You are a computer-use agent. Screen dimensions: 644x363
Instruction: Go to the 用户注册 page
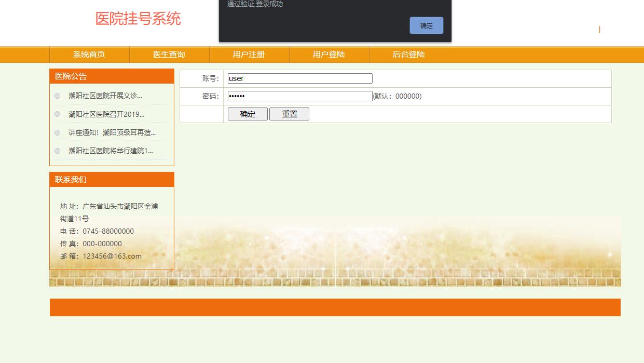tap(248, 54)
